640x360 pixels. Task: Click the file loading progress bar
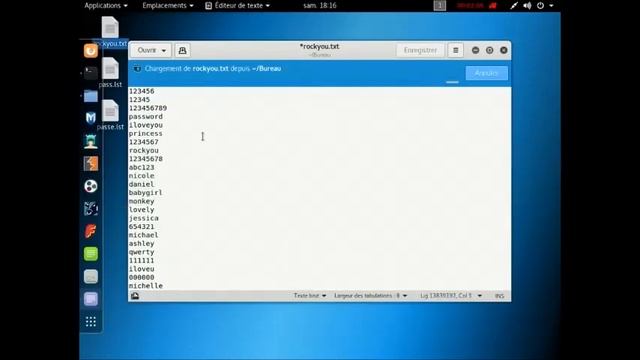(x=452, y=82)
